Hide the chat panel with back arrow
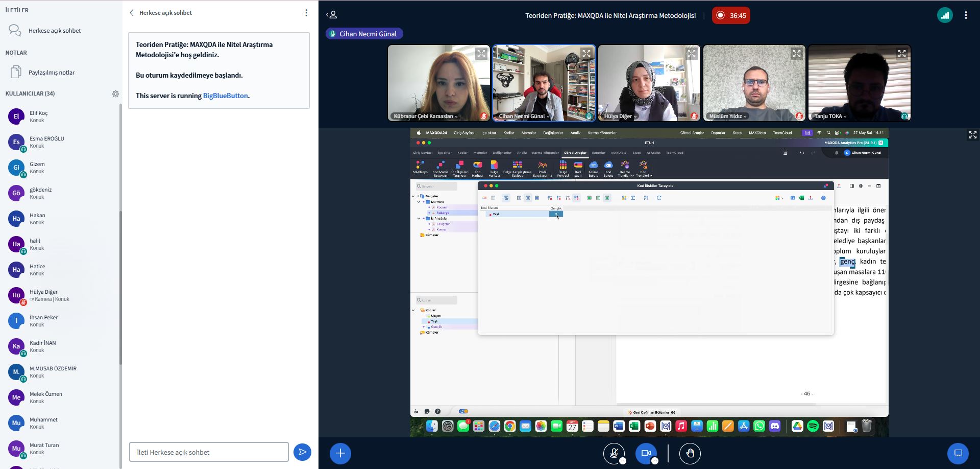Image resolution: width=980 pixels, height=469 pixels. [132, 13]
